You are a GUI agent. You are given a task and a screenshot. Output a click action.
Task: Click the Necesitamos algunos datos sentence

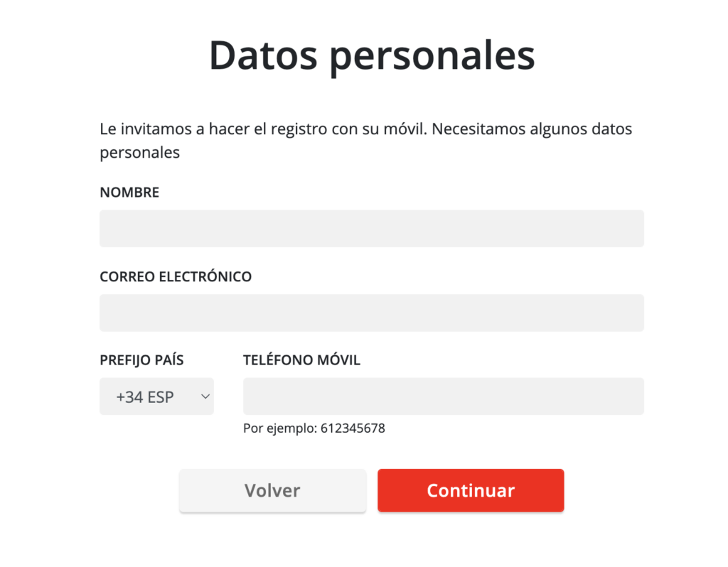pyautogui.click(x=532, y=130)
